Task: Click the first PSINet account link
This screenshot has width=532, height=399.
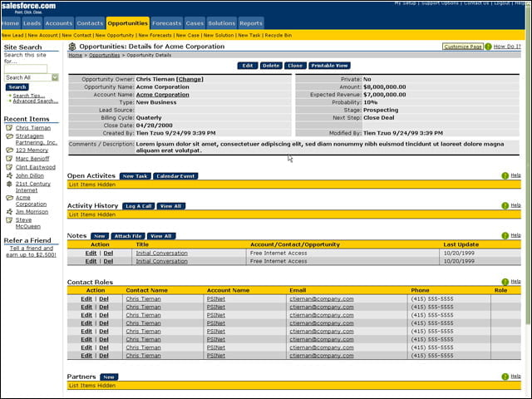Action: point(216,299)
